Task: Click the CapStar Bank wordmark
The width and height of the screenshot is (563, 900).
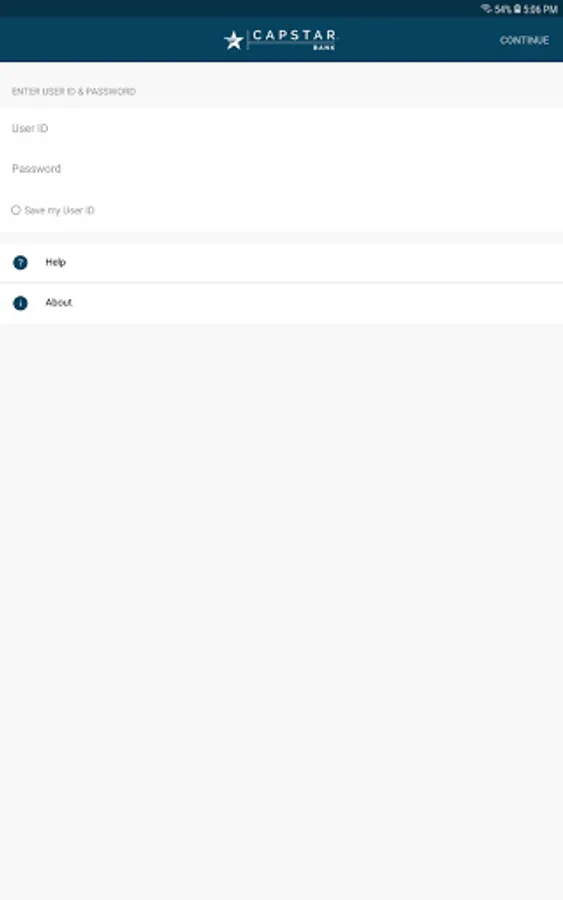Action: coord(294,39)
